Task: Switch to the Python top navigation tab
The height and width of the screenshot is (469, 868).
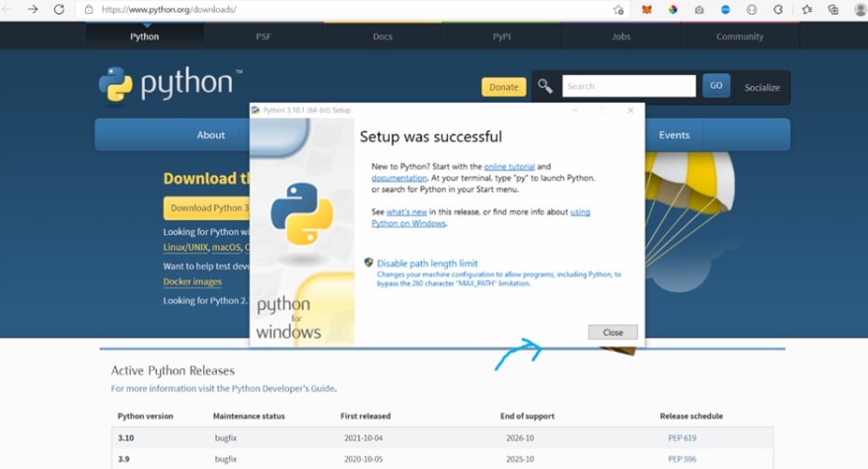Action: [144, 37]
